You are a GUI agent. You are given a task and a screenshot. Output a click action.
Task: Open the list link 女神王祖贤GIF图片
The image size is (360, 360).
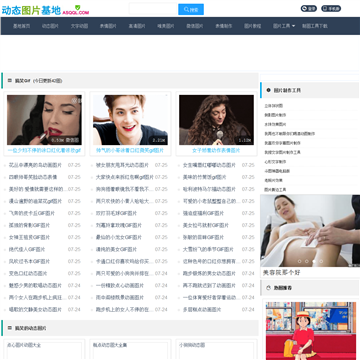[x=29, y=237]
